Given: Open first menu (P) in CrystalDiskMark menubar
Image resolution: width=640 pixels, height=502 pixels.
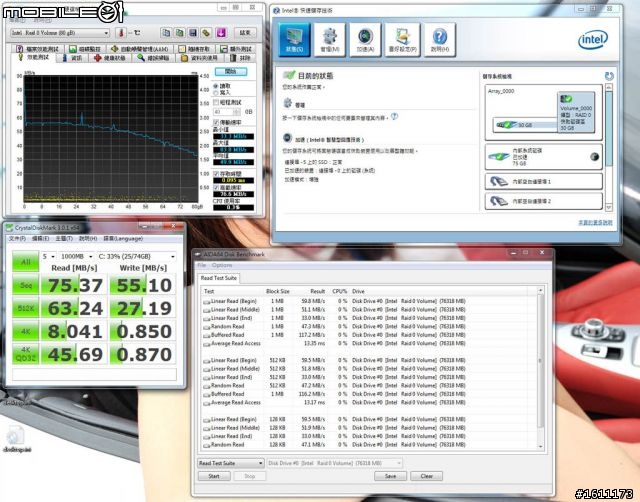Looking at the screenshot, I should pyautogui.click(x=17, y=239).
